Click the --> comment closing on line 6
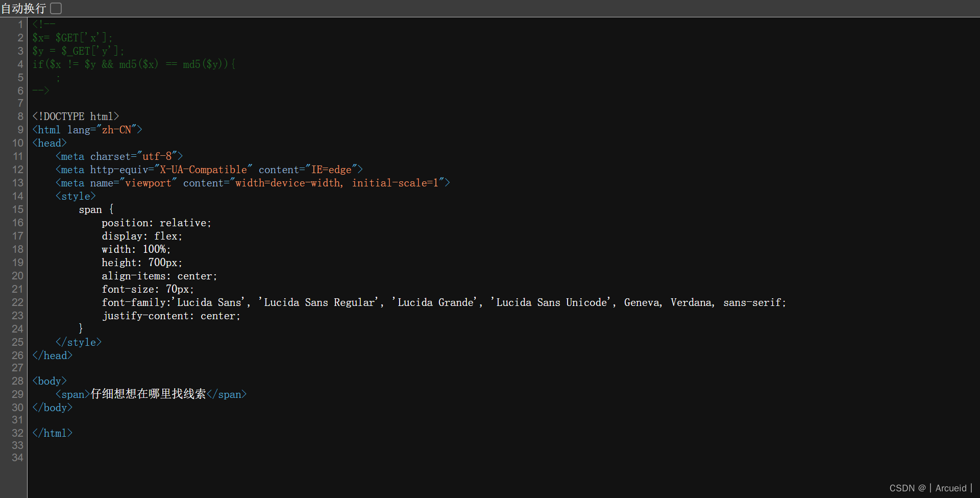The image size is (980, 498). click(x=41, y=91)
